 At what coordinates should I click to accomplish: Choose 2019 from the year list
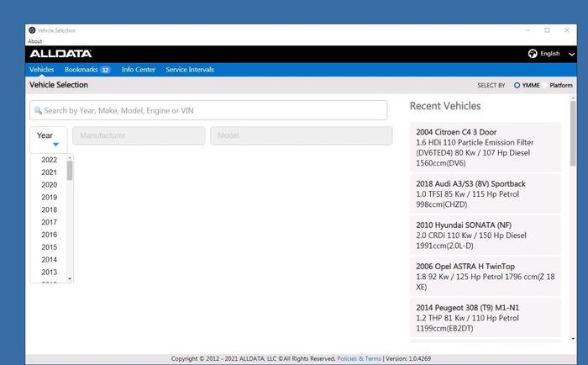(x=50, y=198)
